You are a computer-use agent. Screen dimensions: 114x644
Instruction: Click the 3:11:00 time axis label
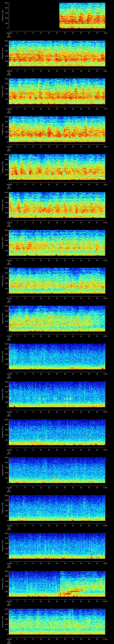pos(9,298)
